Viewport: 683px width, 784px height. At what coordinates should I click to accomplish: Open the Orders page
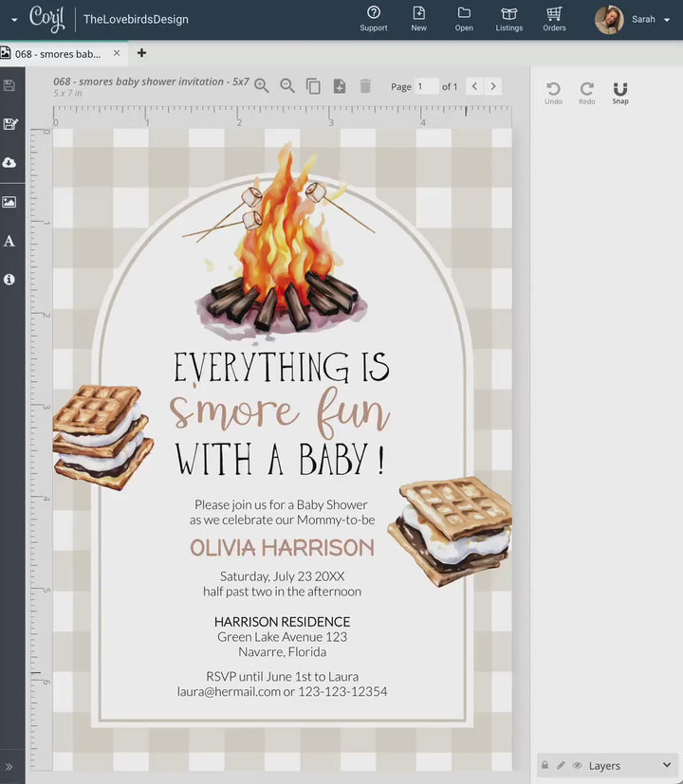coord(554,18)
